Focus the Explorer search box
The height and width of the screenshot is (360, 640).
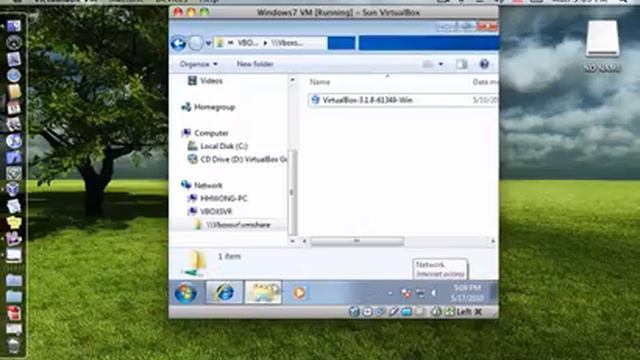(x=429, y=43)
